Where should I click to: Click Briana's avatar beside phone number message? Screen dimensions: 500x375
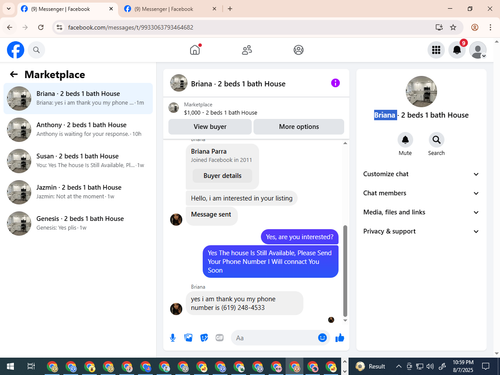click(x=176, y=309)
